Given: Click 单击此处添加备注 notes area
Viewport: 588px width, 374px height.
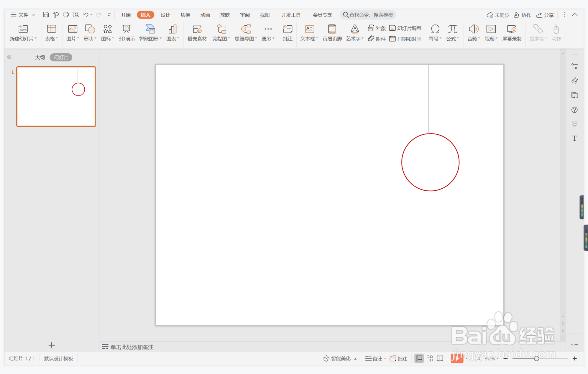Looking at the screenshot, I should 132,347.
